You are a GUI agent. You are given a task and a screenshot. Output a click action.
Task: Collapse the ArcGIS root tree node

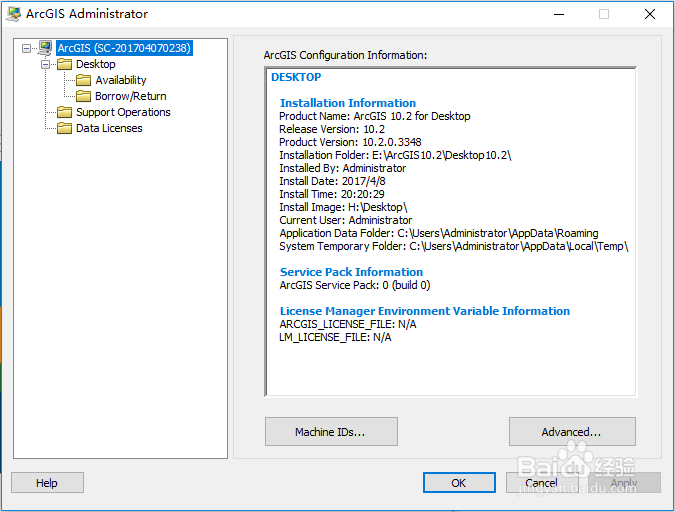pyautogui.click(x=26, y=48)
